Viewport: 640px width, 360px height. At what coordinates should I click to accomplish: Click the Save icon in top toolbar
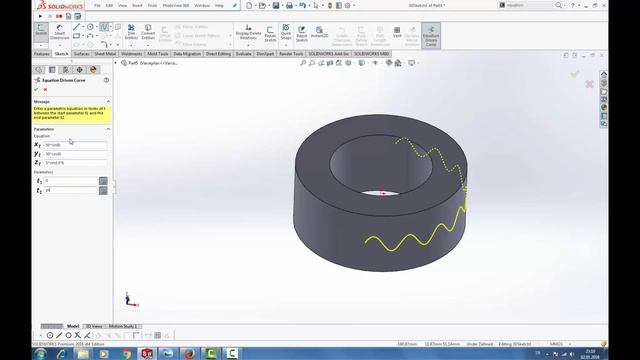click(x=276, y=5)
